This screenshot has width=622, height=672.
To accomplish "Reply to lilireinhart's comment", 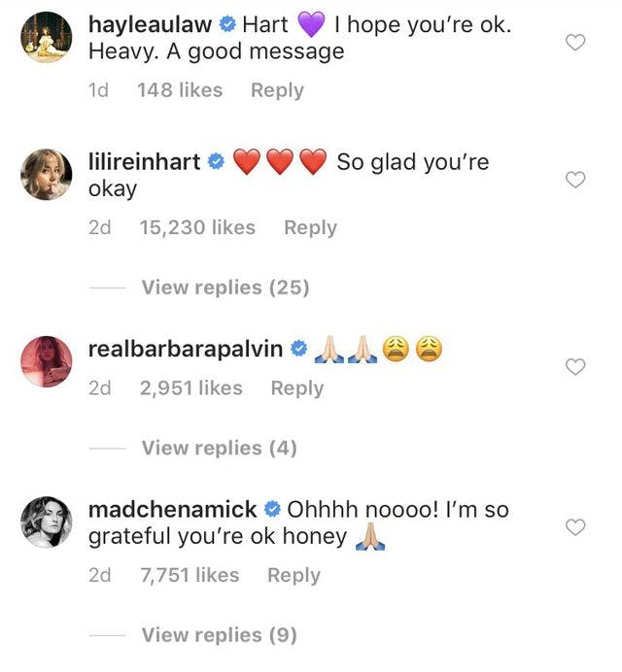I will (310, 228).
